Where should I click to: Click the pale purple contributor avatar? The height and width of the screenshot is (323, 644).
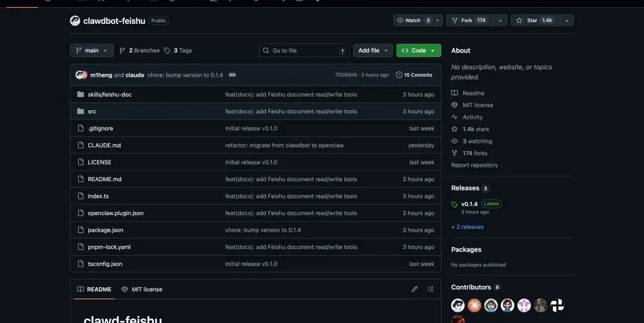tap(524, 305)
